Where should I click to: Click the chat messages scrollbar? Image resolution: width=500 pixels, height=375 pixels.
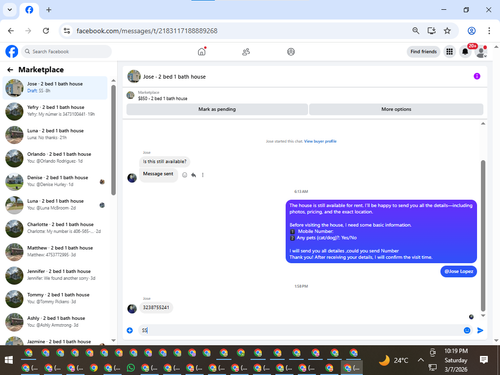(483, 235)
